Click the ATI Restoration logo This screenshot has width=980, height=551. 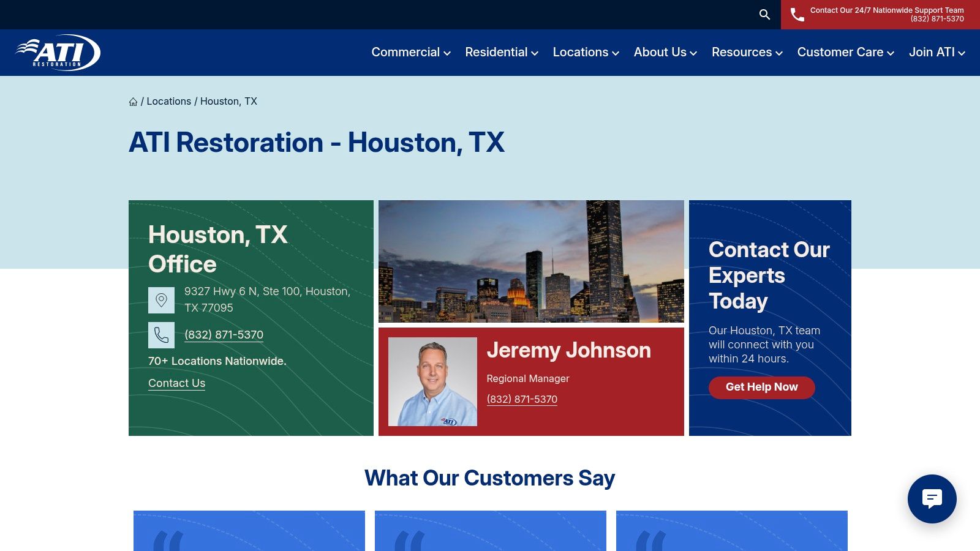pyautogui.click(x=58, y=53)
